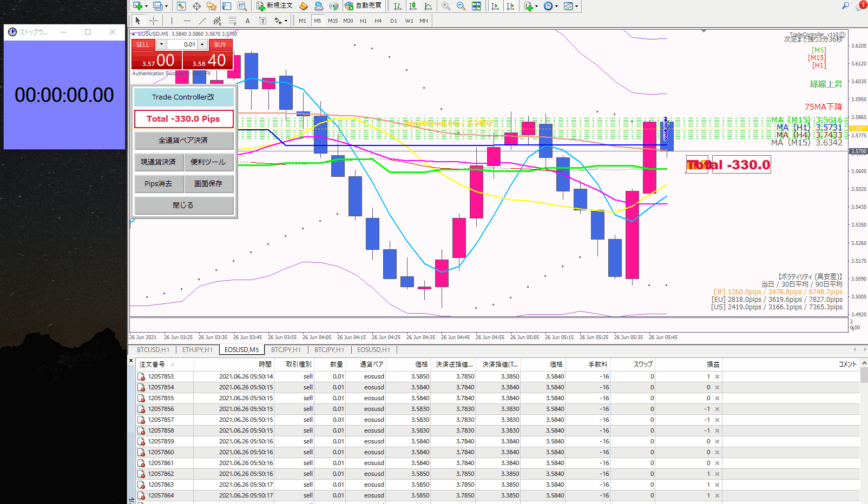Screen dimensions: 868x504
Task: Toggle the 自動売買 auto trading button
Action: point(363,6)
